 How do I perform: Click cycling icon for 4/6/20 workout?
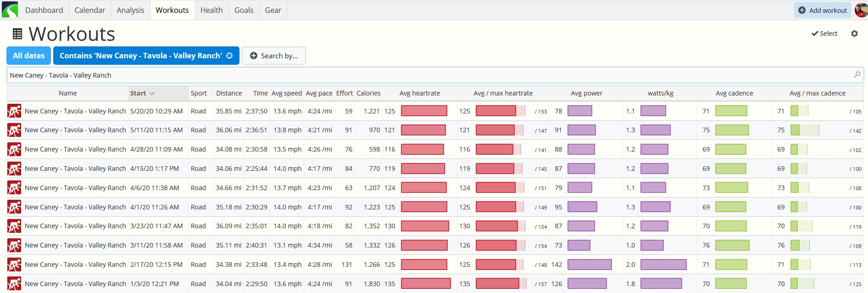tap(14, 188)
